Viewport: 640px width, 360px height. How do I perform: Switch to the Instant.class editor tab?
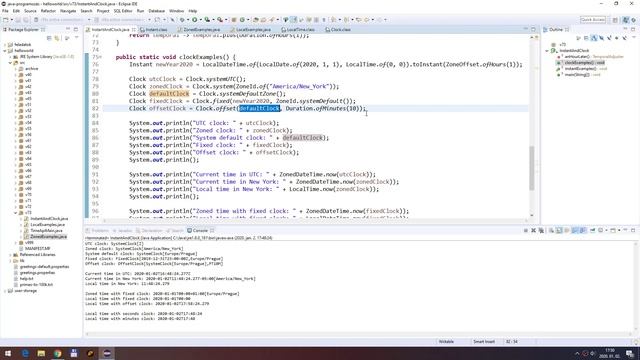[154, 29]
